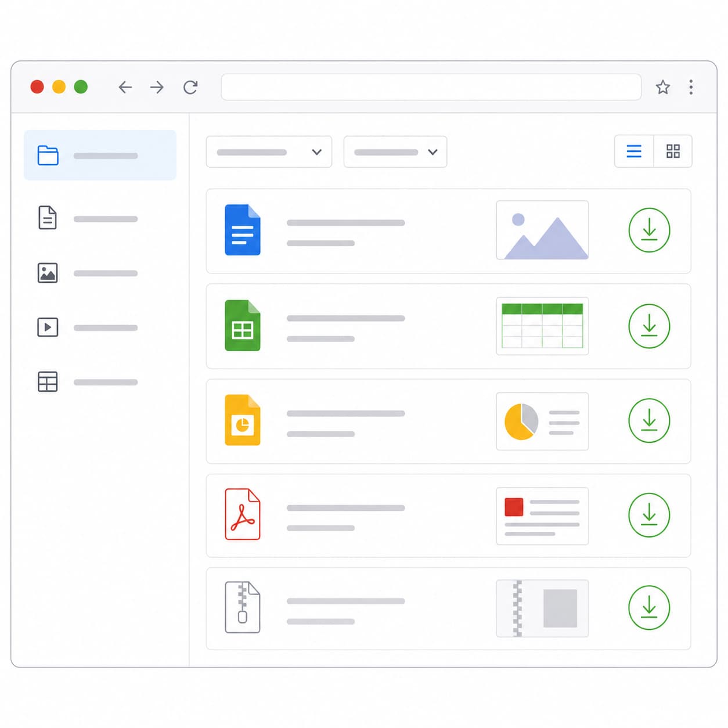Viewport: 728px width, 728px height.
Task: Click the zip archive file icon
Action: [x=243, y=607]
